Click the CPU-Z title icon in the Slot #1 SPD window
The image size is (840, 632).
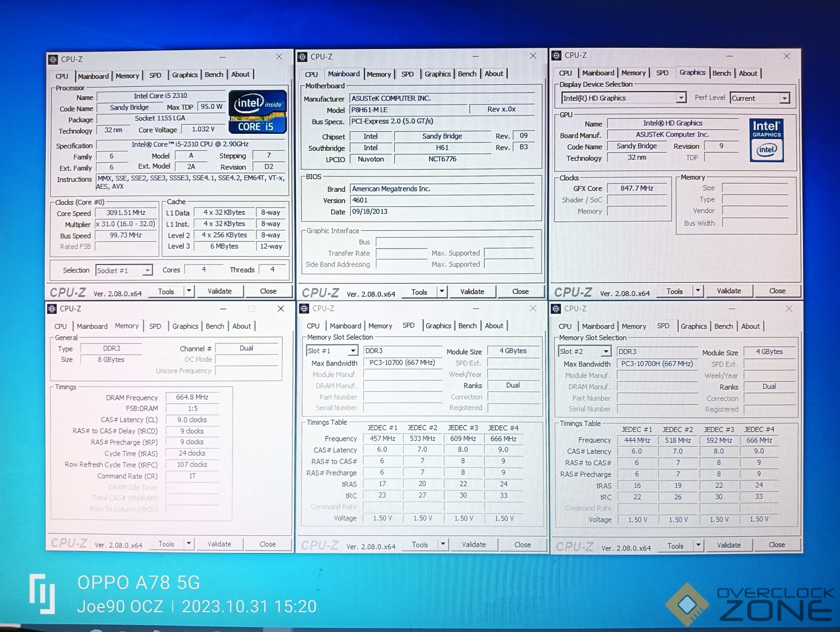click(305, 309)
